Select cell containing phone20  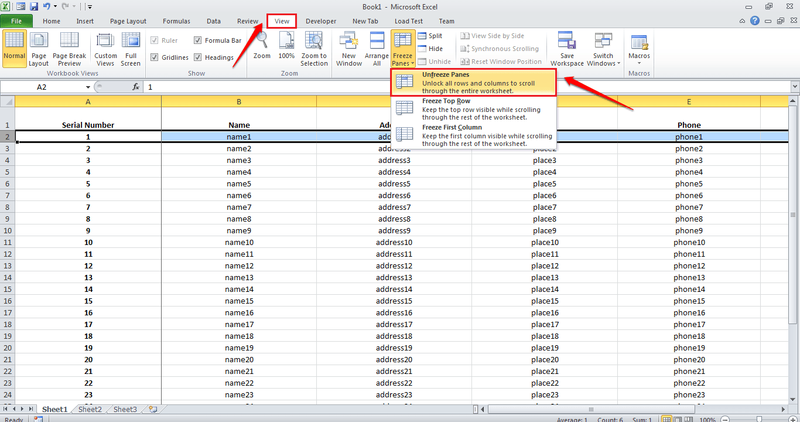[x=689, y=360]
